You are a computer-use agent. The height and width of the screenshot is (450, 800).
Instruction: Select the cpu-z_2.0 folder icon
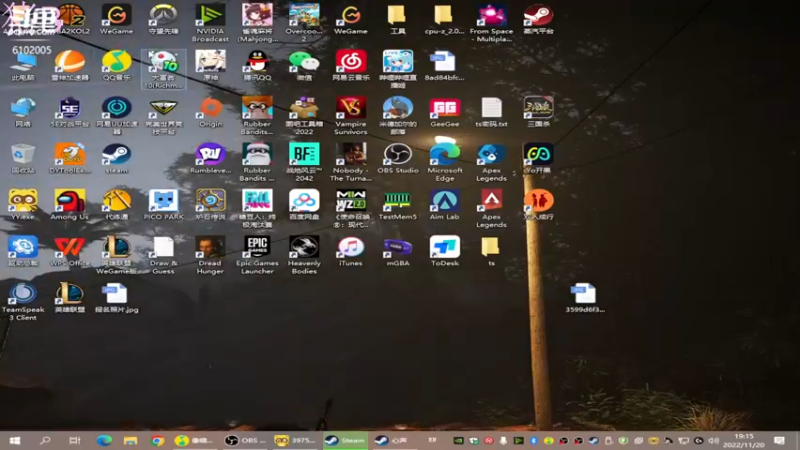444,19
